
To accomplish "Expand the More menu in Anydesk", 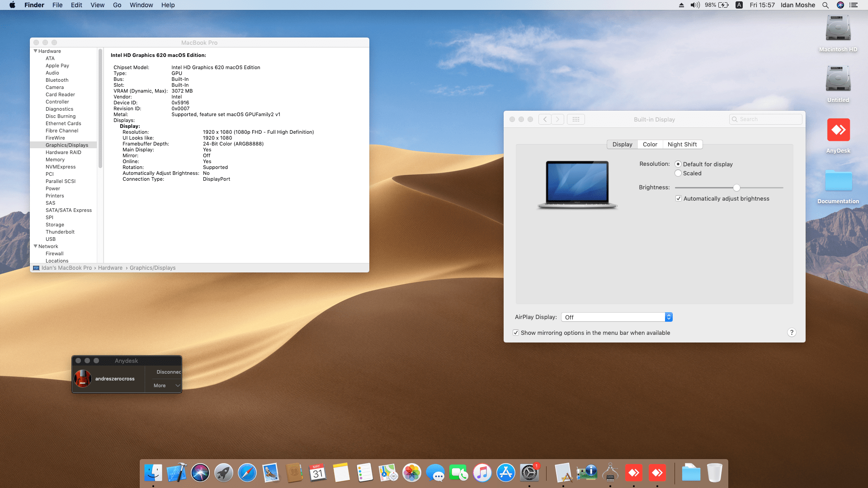I will (166, 385).
